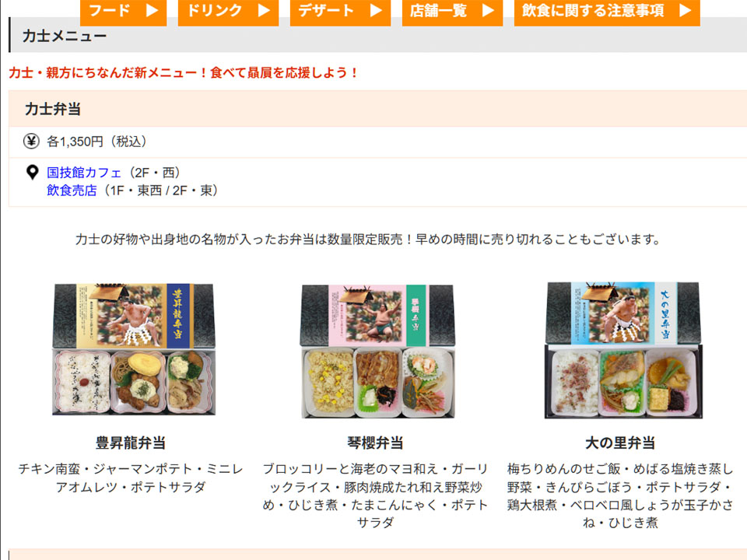Open the ドリンク menu tab
The height and width of the screenshot is (560, 747).
(x=228, y=12)
